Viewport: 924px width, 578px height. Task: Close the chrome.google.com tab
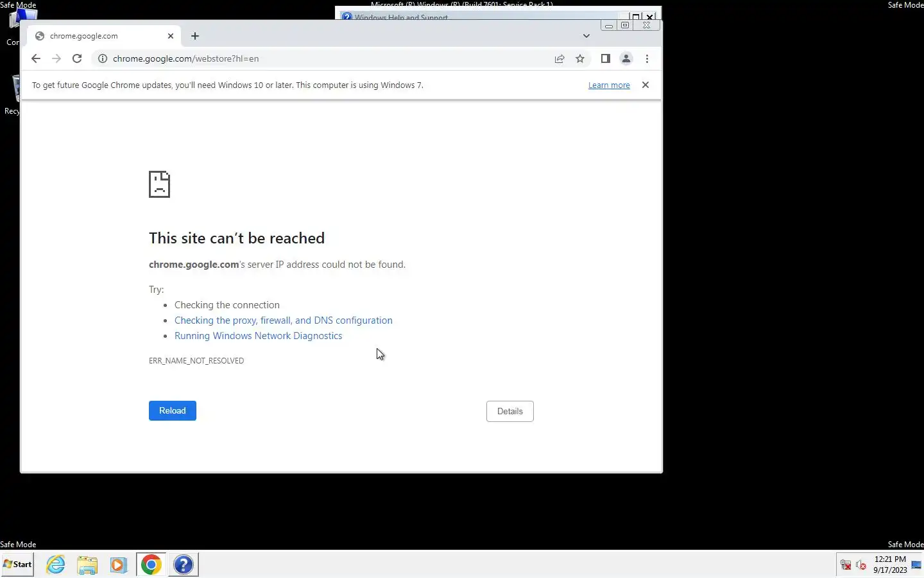(x=171, y=36)
